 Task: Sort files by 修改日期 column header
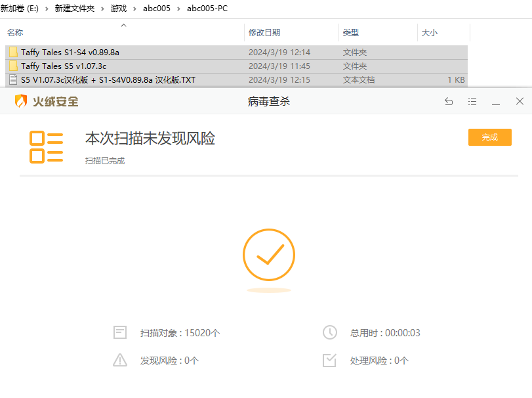[x=264, y=32]
